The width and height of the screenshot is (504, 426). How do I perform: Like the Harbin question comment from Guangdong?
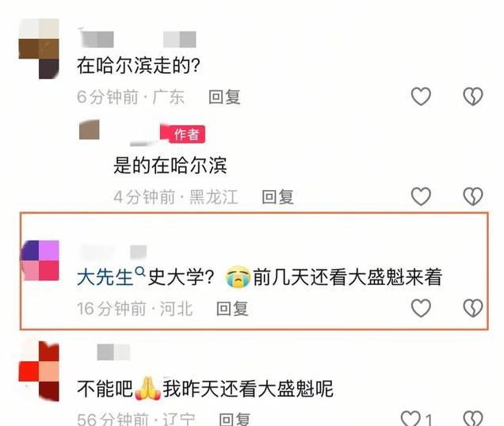pyautogui.click(x=421, y=96)
